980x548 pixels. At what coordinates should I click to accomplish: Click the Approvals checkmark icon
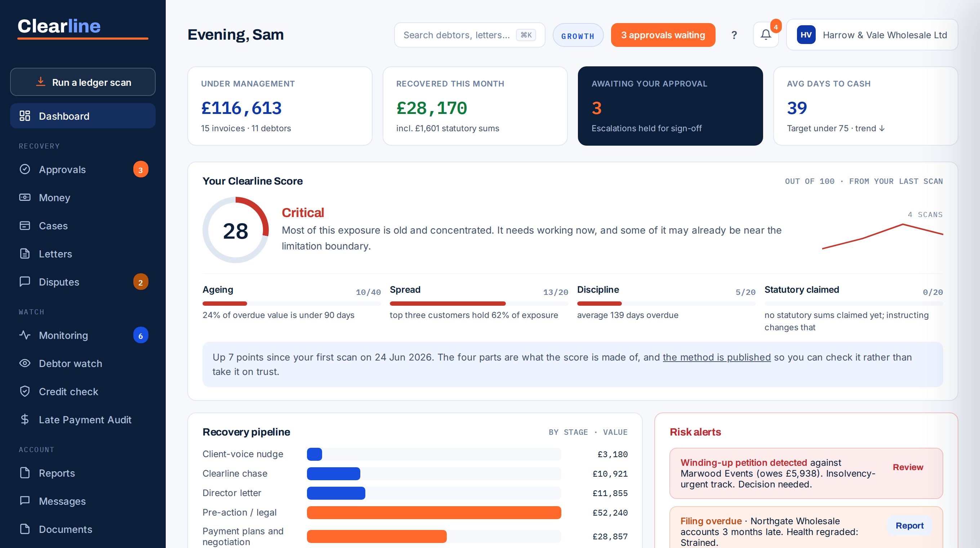(25, 169)
